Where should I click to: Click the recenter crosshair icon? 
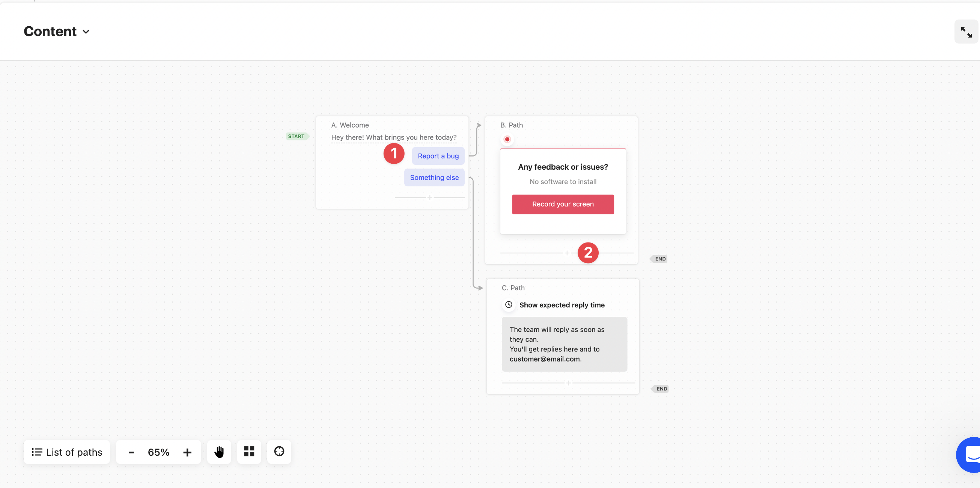click(x=279, y=452)
